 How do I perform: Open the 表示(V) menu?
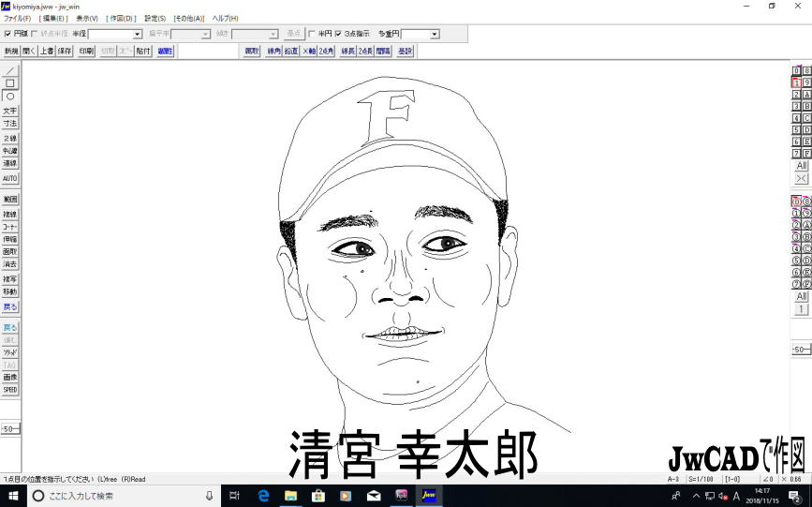87,18
